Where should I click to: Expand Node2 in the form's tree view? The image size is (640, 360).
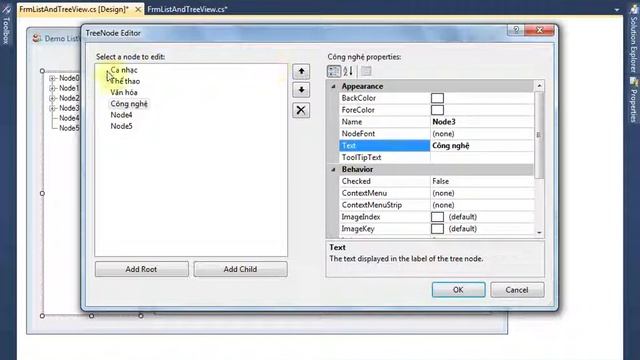52,98
